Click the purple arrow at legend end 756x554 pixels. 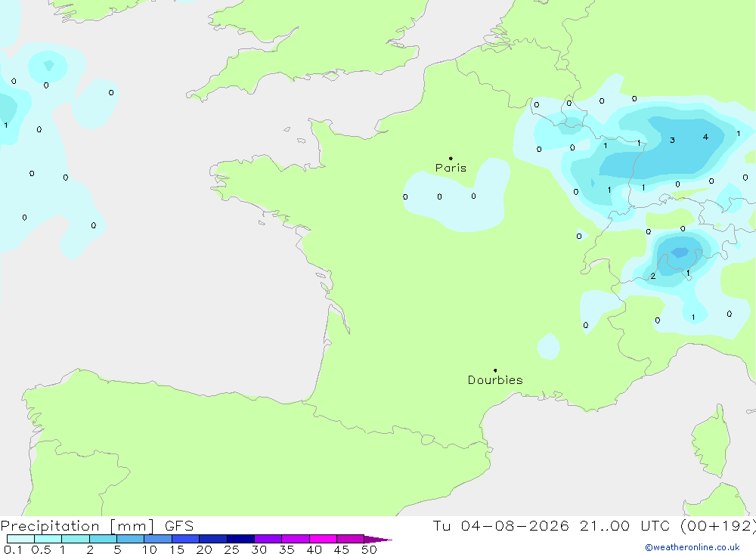(x=377, y=539)
